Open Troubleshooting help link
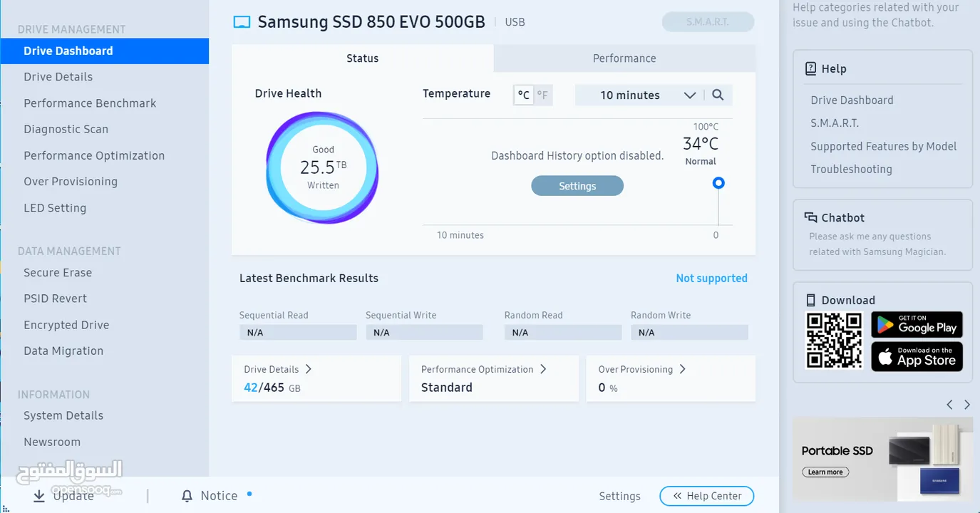Image resolution: width=980 pixels, height=513 pixels. (x=851, y=169)
